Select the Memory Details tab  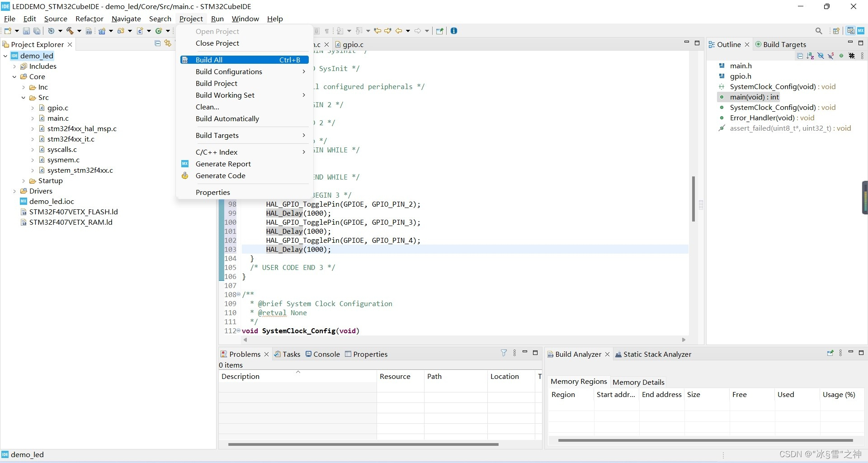[x=638, y=382]
